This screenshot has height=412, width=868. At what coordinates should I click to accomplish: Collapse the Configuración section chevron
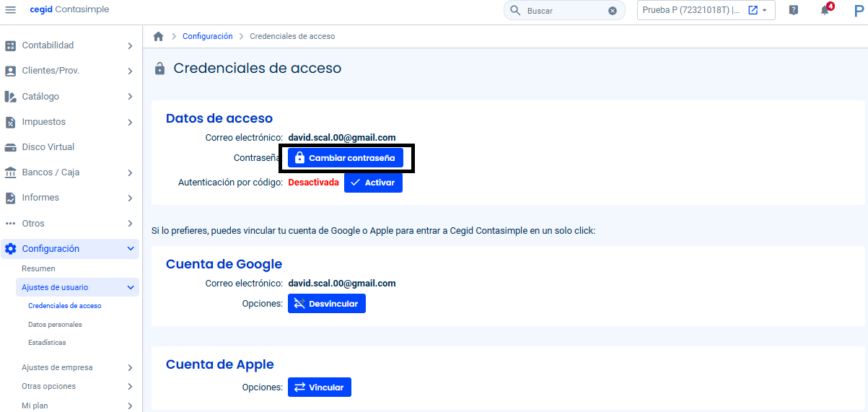[x=131, y=249]
